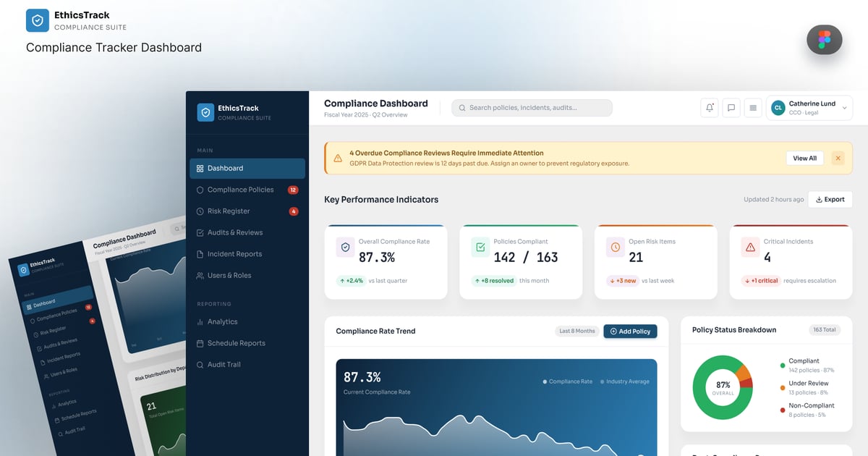Screen dimensions: 868x456
Task: Click the red dot beside Non-Compliant
Action: pos(783,410)
